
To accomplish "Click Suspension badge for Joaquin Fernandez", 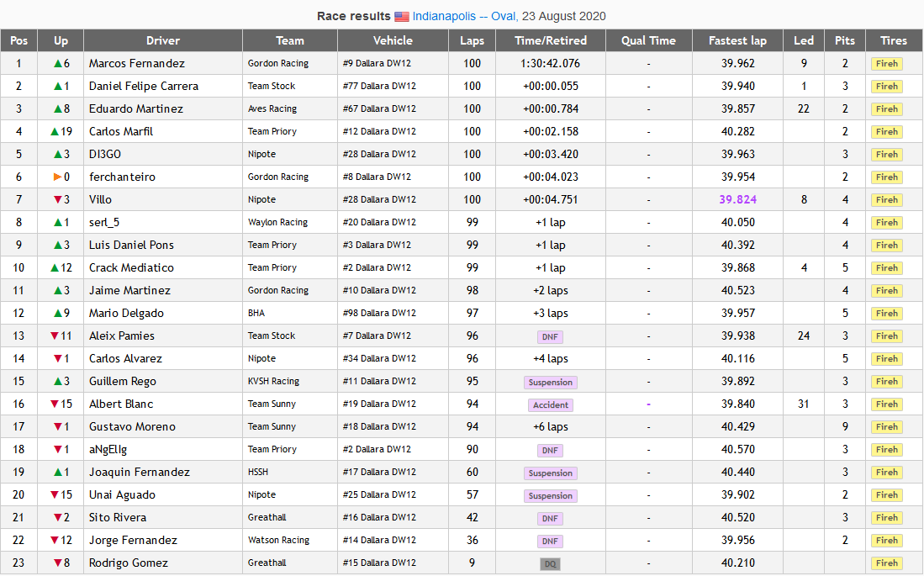I will click(x=551, y=473).
